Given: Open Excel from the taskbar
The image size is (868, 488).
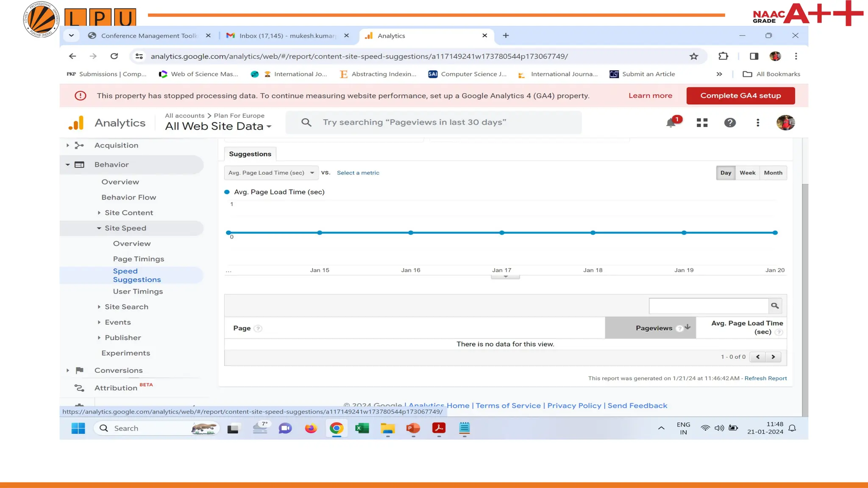Looking at the screenshot, I should click(362, 428).
